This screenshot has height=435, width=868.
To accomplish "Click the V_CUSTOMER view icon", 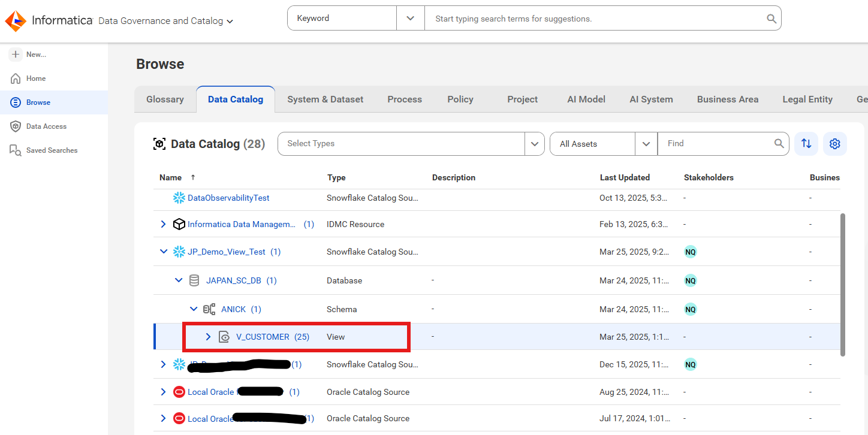I will coord(224,337).
